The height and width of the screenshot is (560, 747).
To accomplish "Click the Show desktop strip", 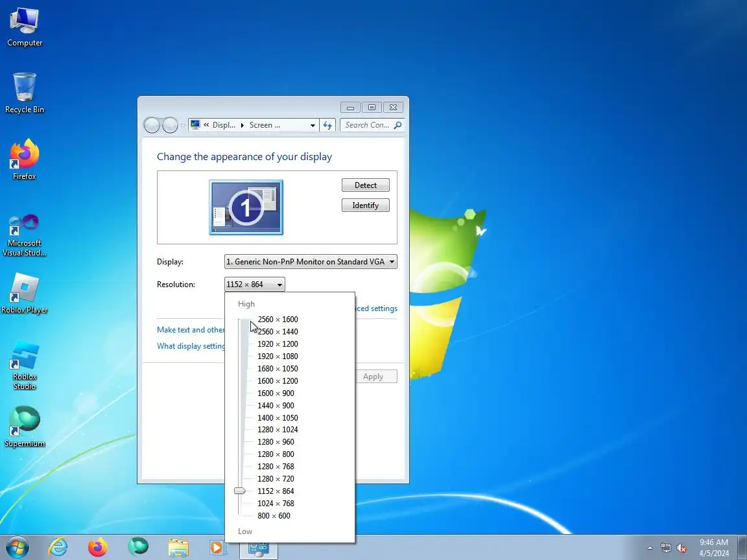I will 742,548.
